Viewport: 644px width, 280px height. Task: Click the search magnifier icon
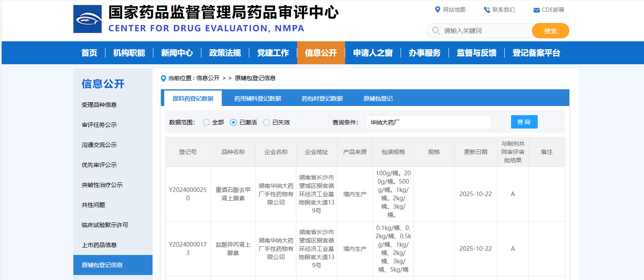[436, 30]
